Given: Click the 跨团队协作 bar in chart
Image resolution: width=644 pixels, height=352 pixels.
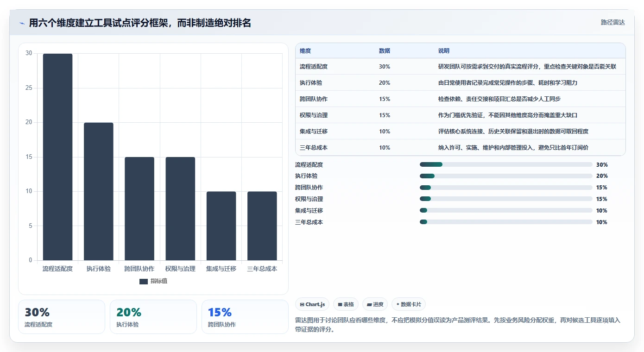Looking at the screenshot, I should (139, 208).
